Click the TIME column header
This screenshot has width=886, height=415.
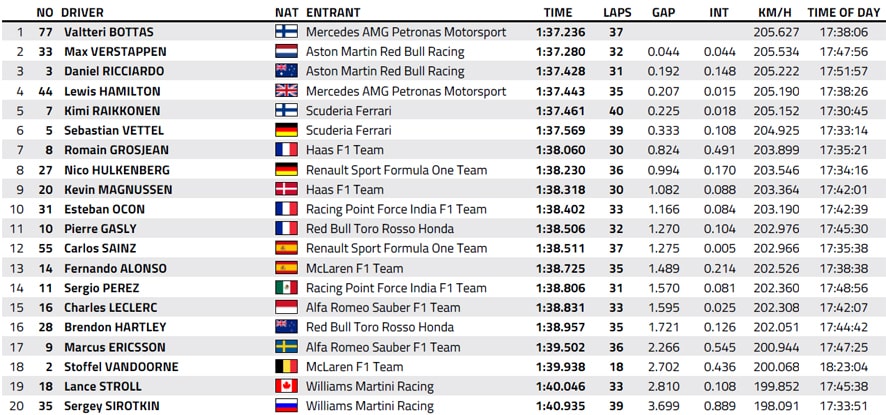(558, 12)
